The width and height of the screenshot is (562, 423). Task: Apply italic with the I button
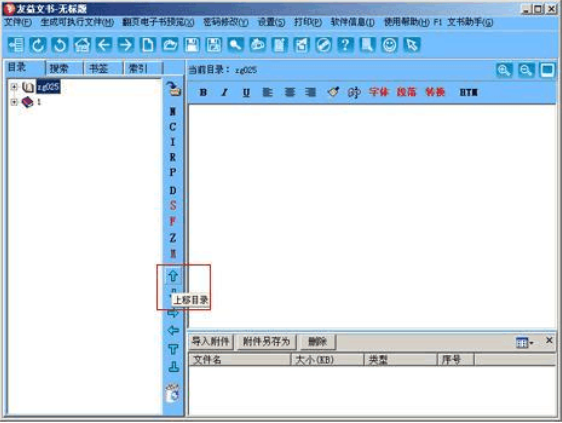click(224, 92)
